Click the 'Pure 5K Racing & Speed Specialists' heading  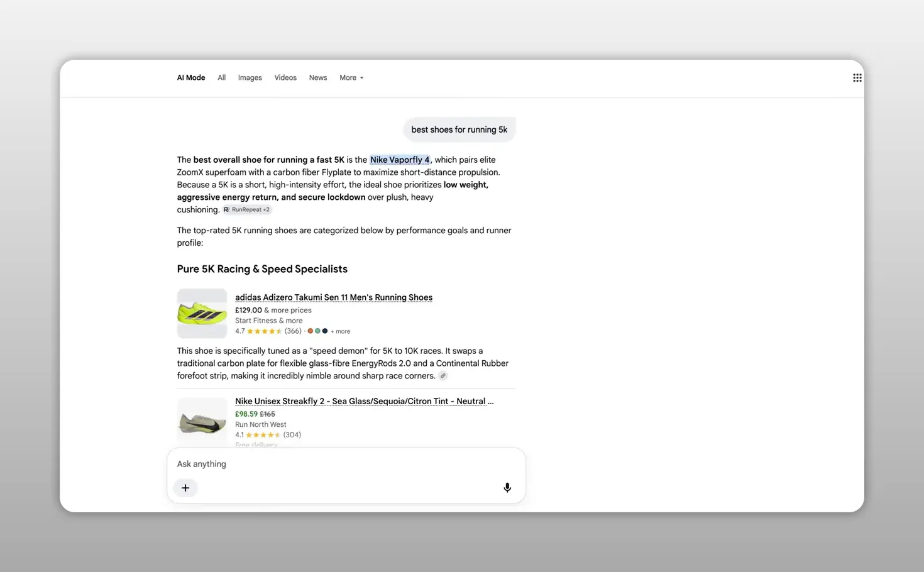point(262,269)
